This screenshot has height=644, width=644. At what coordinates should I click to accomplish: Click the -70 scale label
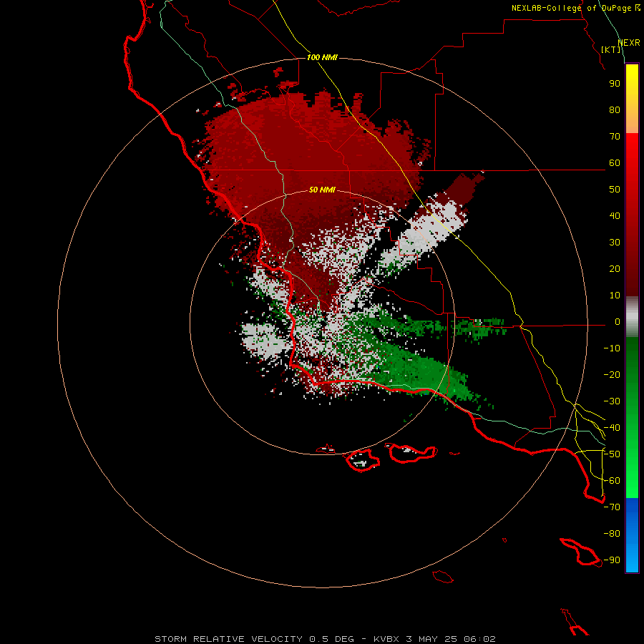[612, 507]
